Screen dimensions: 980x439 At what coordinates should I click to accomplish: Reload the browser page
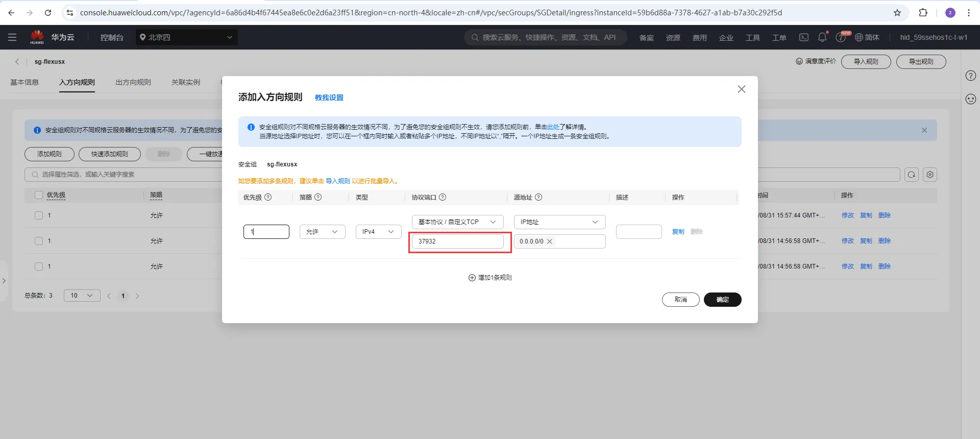point(48,13)
